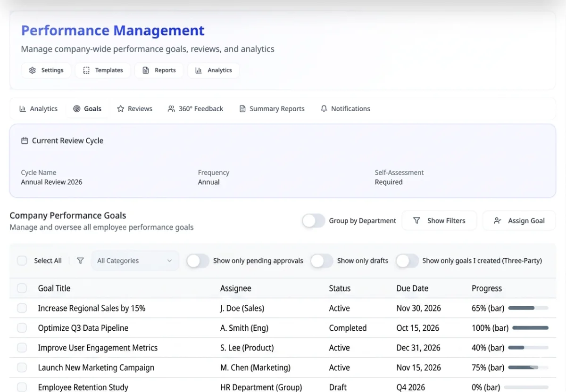Click due date Nov 30, 2026
The width and height of the screenshot is (566, 392).
coord(419,308)
